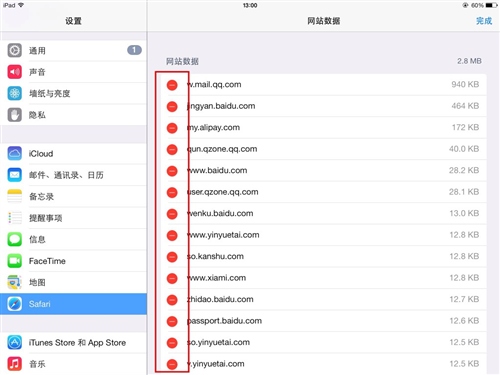Select the www.yinyuetai.com row text
The width and height of the screenshot is (500, 375).
point(223,235)
